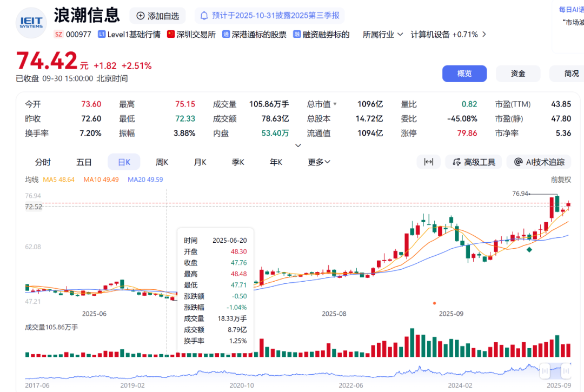Expand the 所属行业 industry dropdown

pos(383,35)
